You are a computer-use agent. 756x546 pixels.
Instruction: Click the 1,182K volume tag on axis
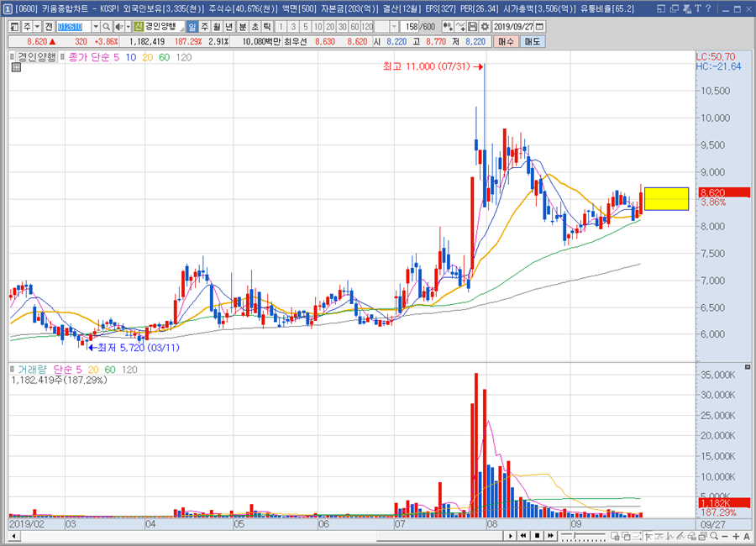point(725,503)
